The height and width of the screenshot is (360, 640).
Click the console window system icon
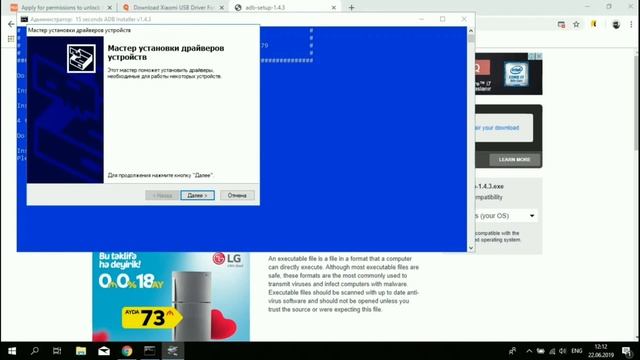(x=24, y=19)
